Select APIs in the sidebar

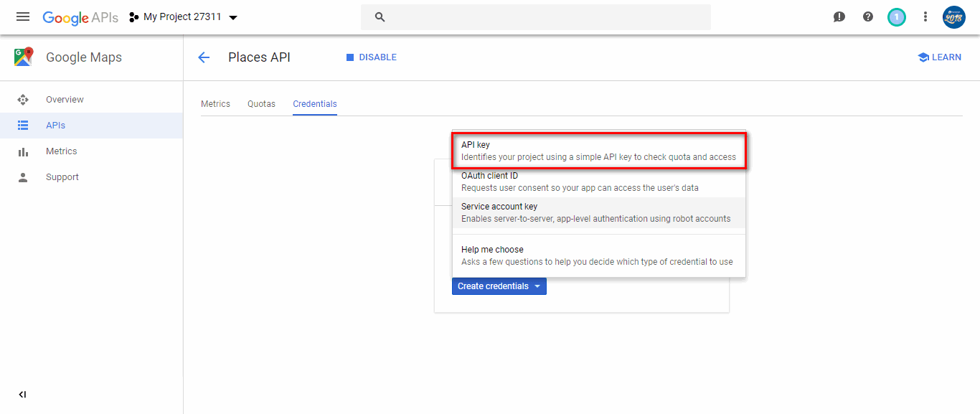91,126
